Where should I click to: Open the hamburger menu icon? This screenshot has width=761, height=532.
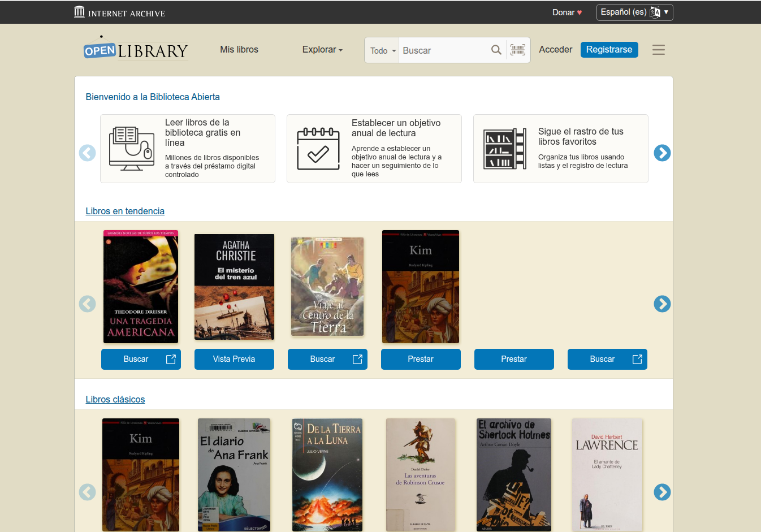click(658, 50)
